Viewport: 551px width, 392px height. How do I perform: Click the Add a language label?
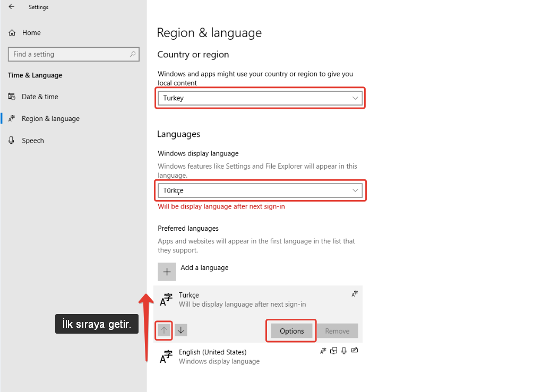tap(204, 268)
